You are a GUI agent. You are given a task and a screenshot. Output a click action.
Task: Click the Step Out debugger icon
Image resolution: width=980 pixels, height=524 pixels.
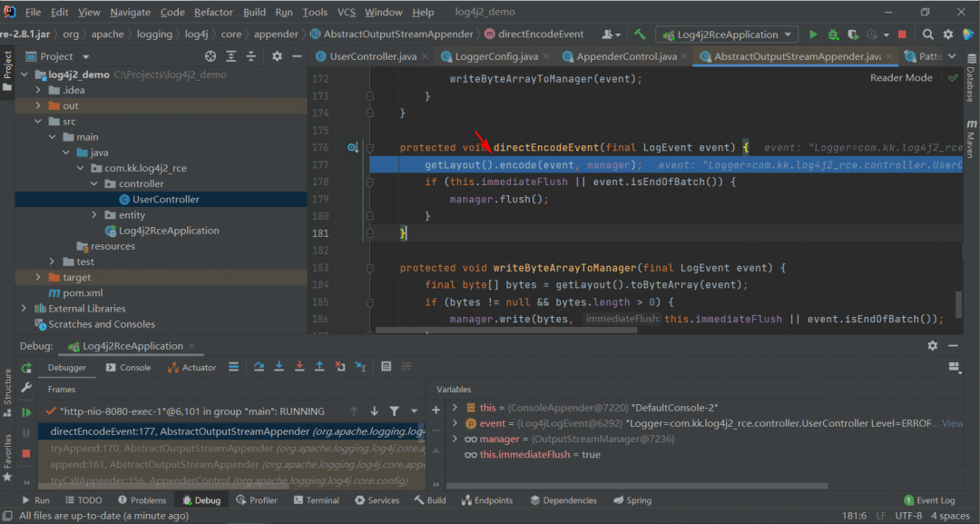tap(319, 367)
